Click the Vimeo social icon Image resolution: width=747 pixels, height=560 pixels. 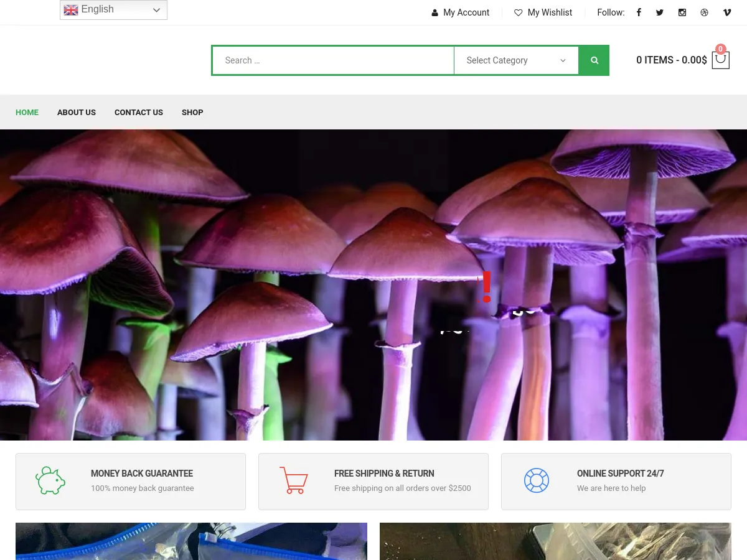coord(726,12)
